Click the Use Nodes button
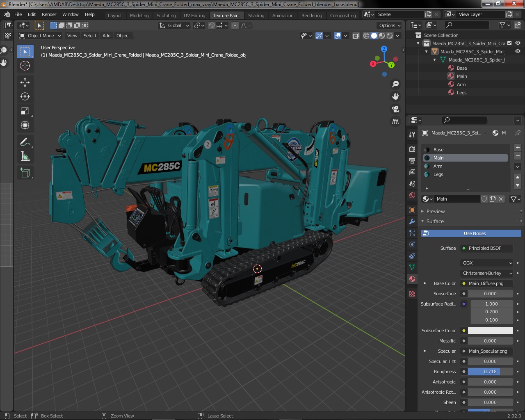The image size is (525, 420). tap(471, 233)
